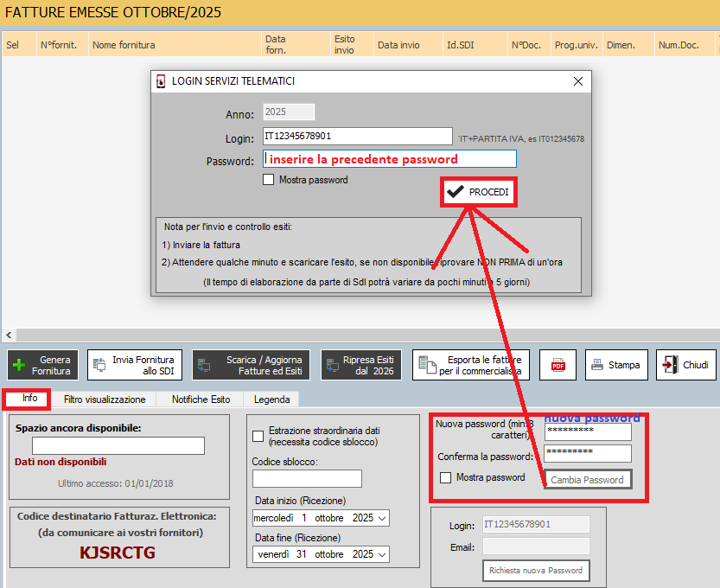Click Ripresa Esiti dal 2026 button
This screenshot has width=720, height=588.
click(360, 365)
